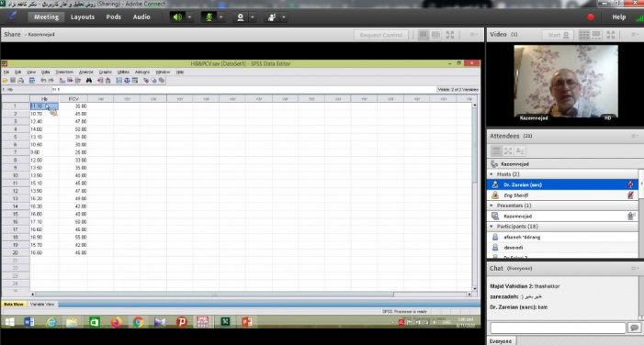Open the Layouts menu

click(82, 17)
